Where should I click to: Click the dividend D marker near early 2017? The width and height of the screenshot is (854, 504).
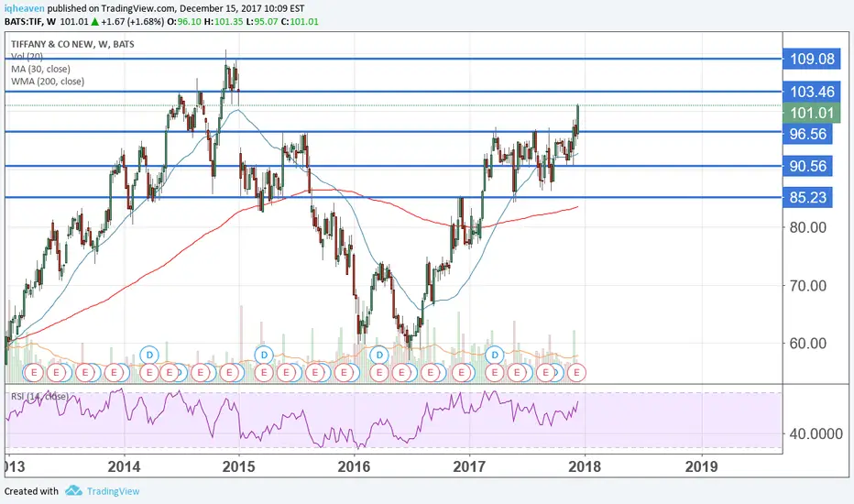coord(495,355)
